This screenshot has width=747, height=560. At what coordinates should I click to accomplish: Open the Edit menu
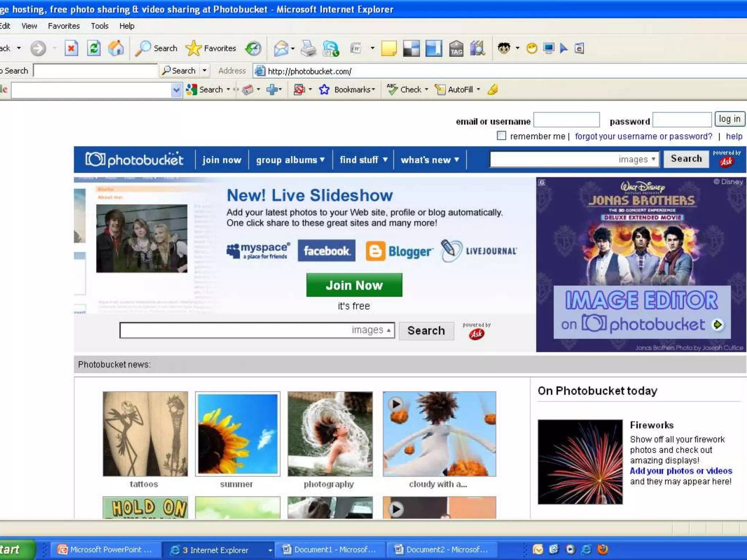tap(5, 26)
